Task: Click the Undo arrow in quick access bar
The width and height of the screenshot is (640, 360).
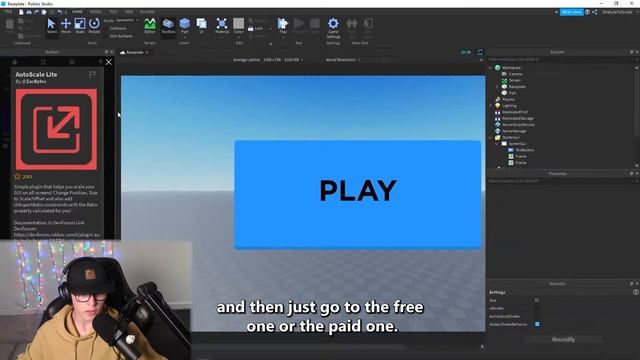Action: click(x=60, y=12)
